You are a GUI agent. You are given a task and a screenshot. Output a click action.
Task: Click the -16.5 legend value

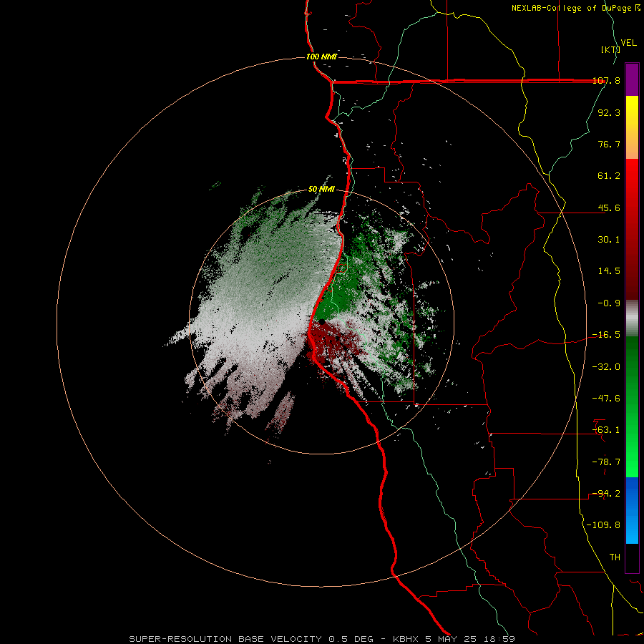606,335
